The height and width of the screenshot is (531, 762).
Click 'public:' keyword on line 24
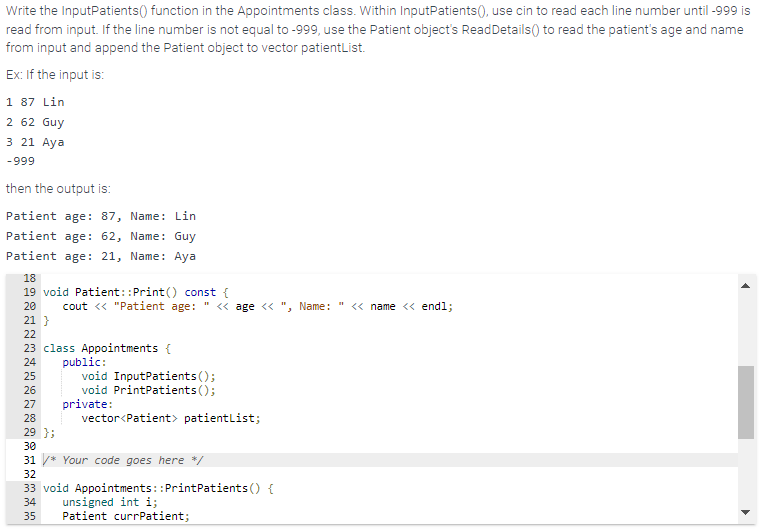click(84, 362)
